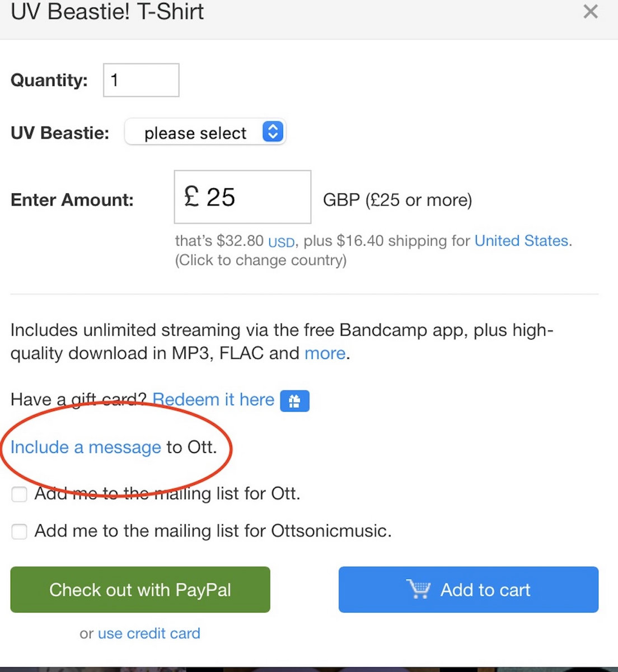Image resolution: width=618 pixels, height=672 pixels.
Task: Click 'Include a message' link
Action: click(86, 447)
